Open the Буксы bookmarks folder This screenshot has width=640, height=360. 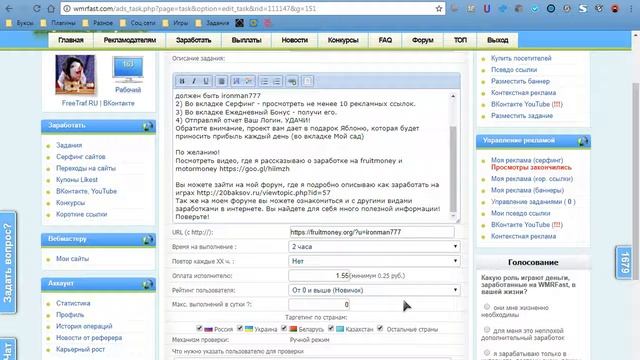[x=20, y=23]
